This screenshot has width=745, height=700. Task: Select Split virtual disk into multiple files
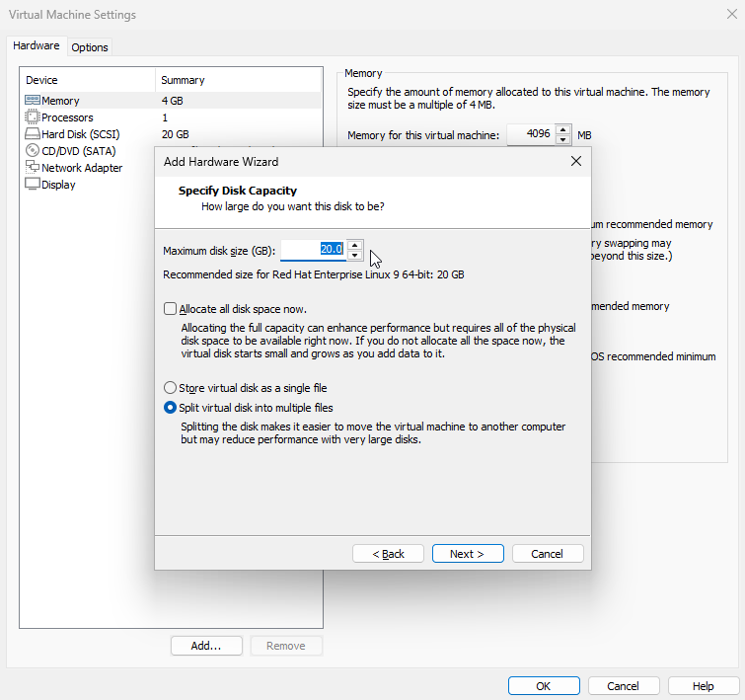click(171, 408)
